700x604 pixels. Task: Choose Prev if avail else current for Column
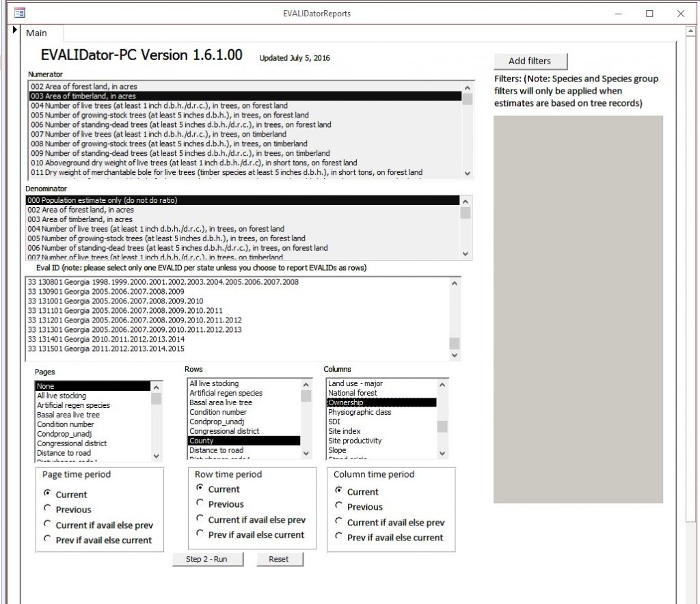pyautogui.click(x=338, y=536)
